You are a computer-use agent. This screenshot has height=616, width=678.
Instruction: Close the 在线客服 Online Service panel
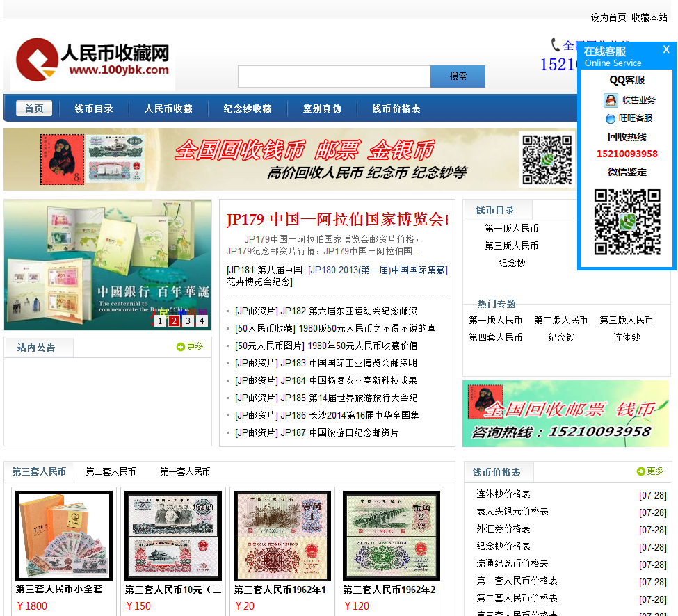[666, 50]
